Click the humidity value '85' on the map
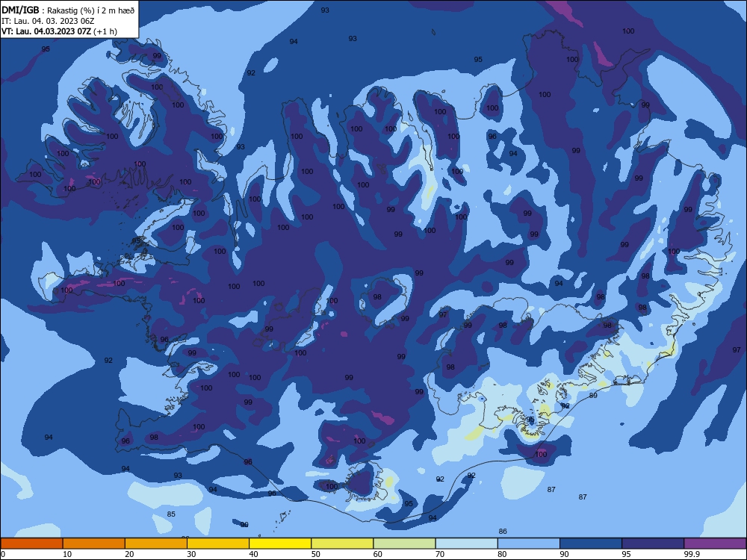 [171, 514]
